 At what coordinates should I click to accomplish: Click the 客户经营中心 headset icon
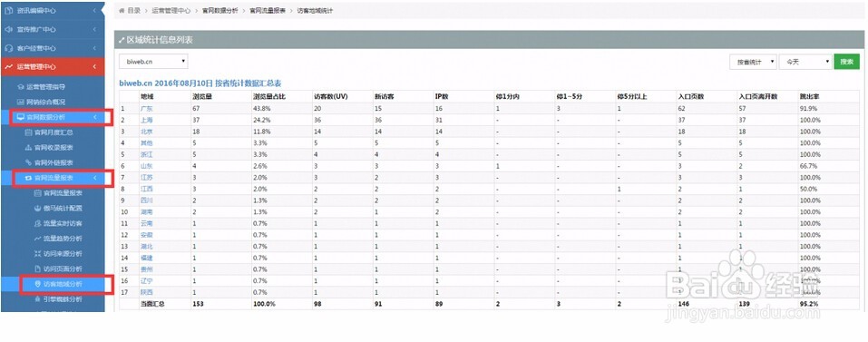[8, 48]
